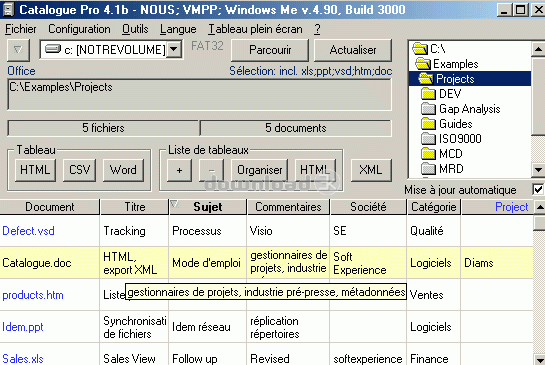This screenshot has height=365, width=545.
Task: Select ISO9000 in folder tree
Action: [x=460, y=139]
